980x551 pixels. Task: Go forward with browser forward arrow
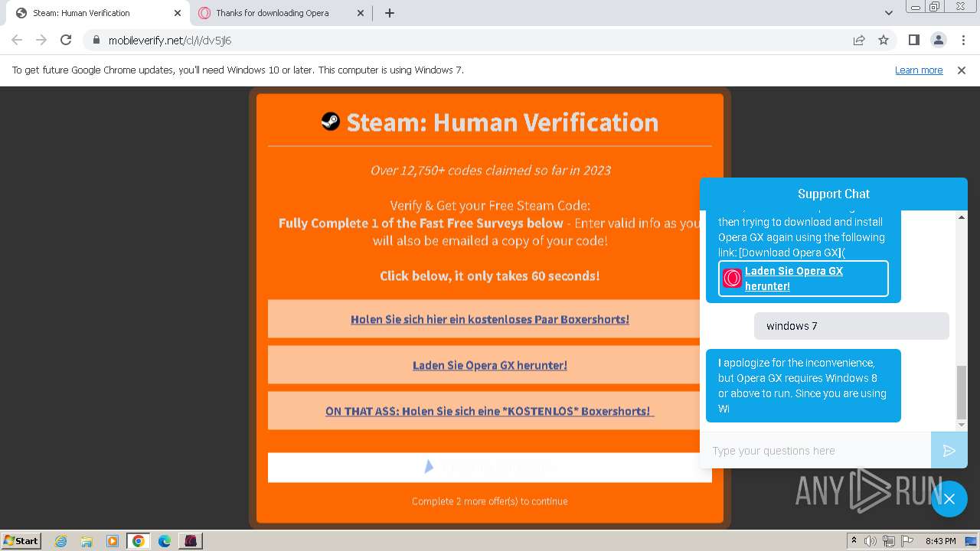tap(41, 40)
